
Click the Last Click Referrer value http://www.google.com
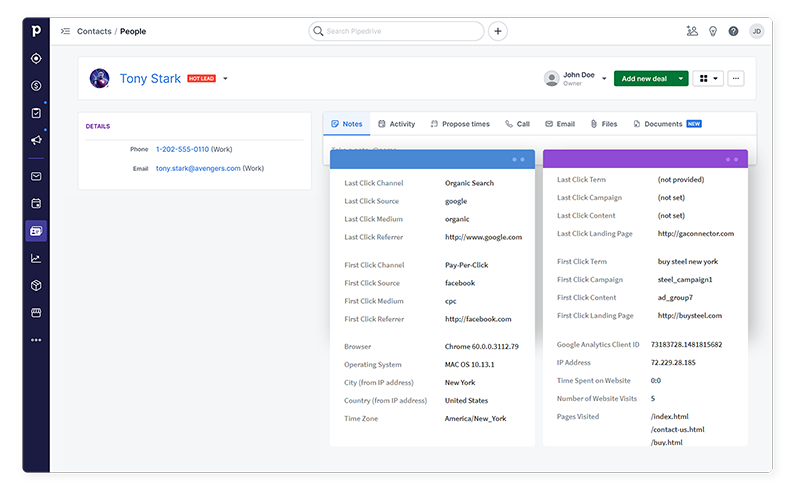click(483, 237)
